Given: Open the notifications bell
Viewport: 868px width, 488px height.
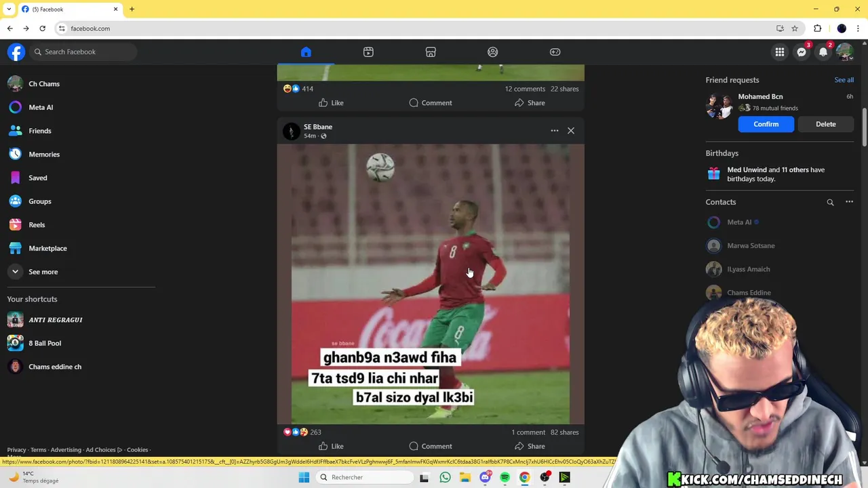Looking at the screenshot, I should tap(823, 52).
